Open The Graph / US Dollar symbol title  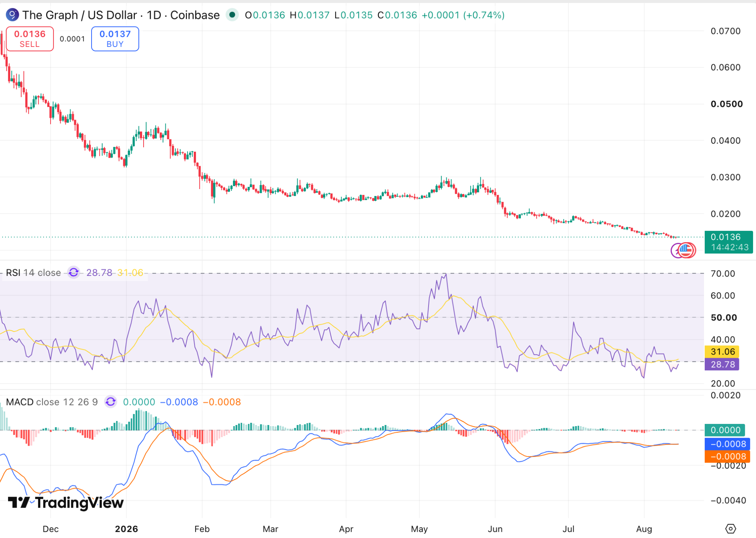(121, 15)
